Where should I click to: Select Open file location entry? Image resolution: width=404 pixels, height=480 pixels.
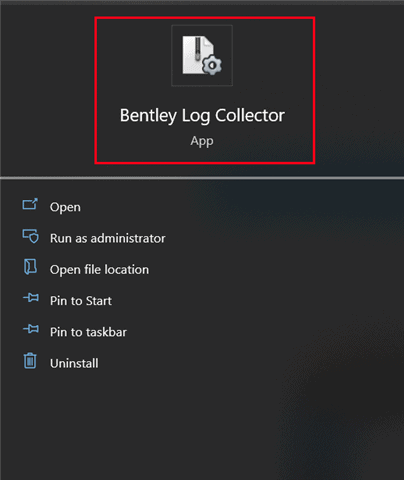(x=99, y=269)
